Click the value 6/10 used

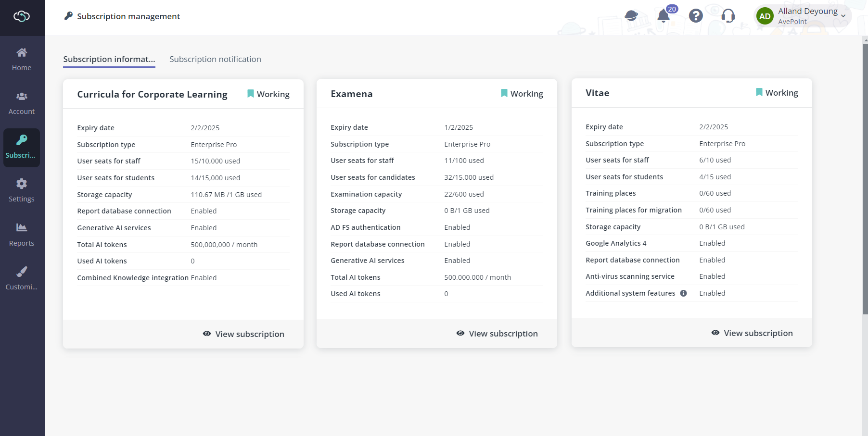pyautogui.click(x=715, y=160)
